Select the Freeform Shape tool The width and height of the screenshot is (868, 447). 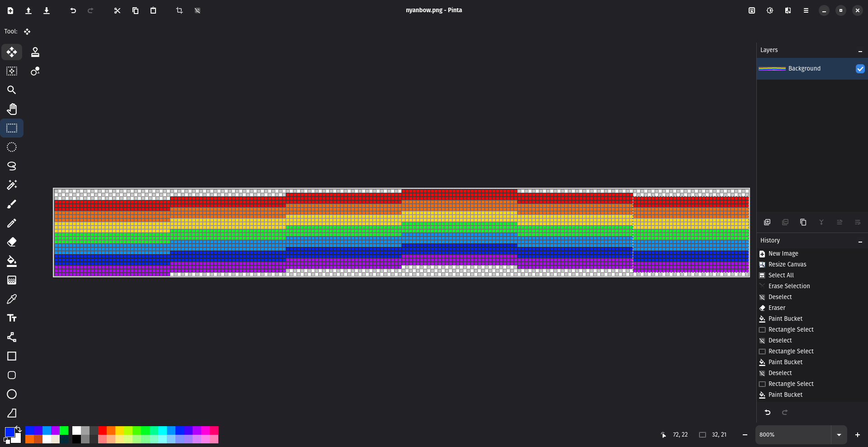pos(12,413)
